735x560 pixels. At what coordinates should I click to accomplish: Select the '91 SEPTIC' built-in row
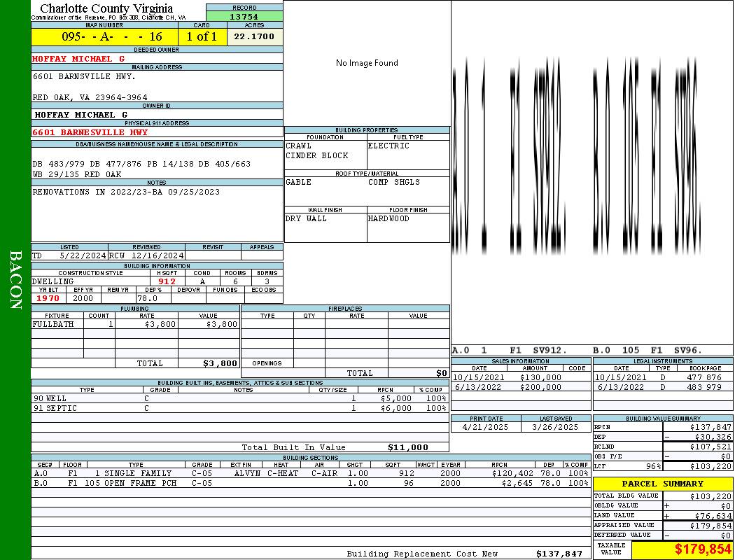[239, 408]
